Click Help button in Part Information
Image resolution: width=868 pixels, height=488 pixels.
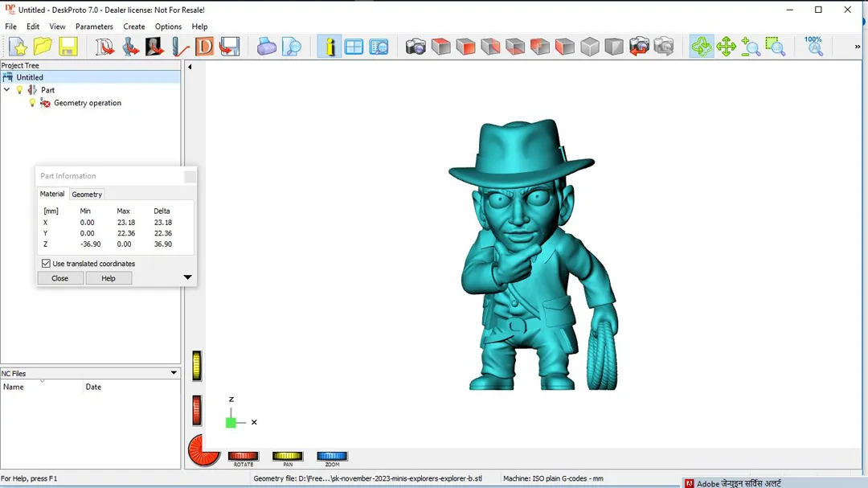pyautogui.click(x=108, y=278)
